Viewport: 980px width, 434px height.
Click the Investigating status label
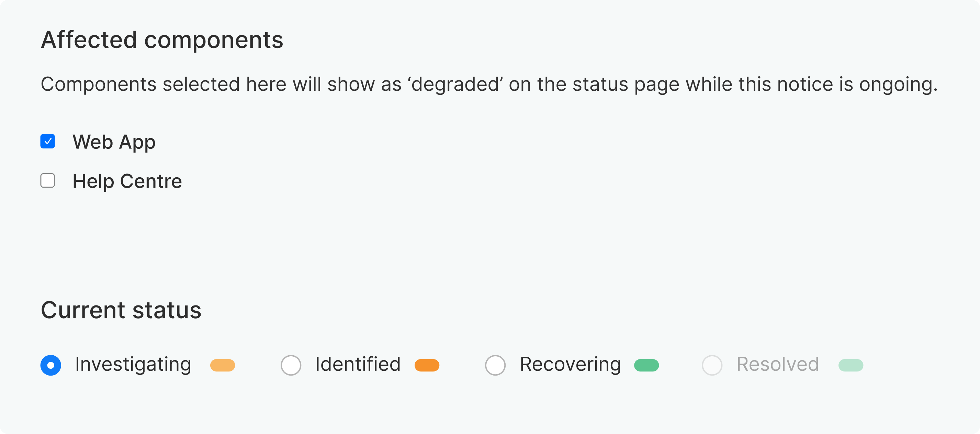pos(133,365)
